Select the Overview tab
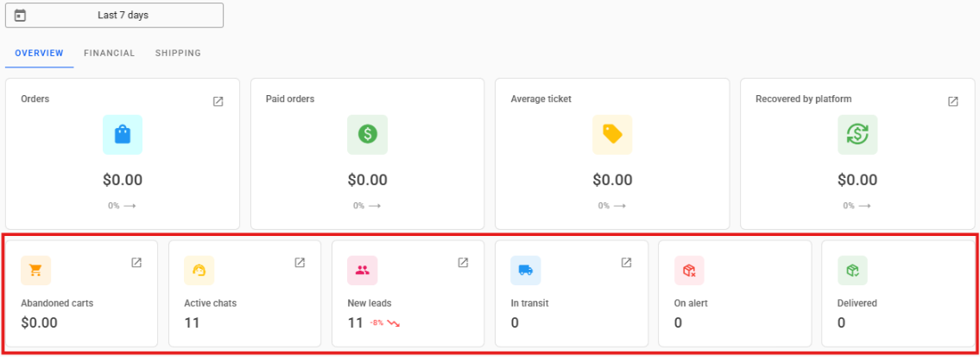Screen dimensions: 980x357 (39, 54)
